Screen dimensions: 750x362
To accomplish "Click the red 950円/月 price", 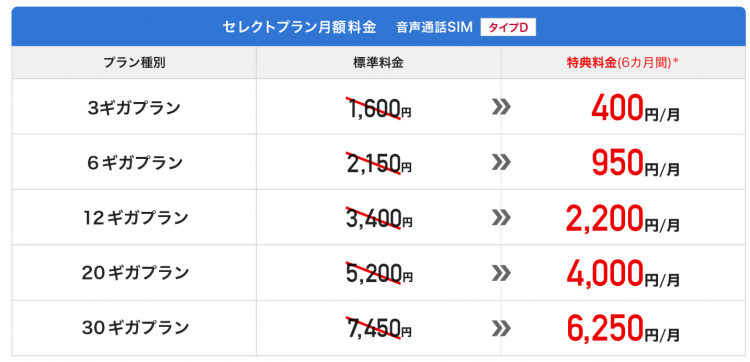I will pos(635,164).
